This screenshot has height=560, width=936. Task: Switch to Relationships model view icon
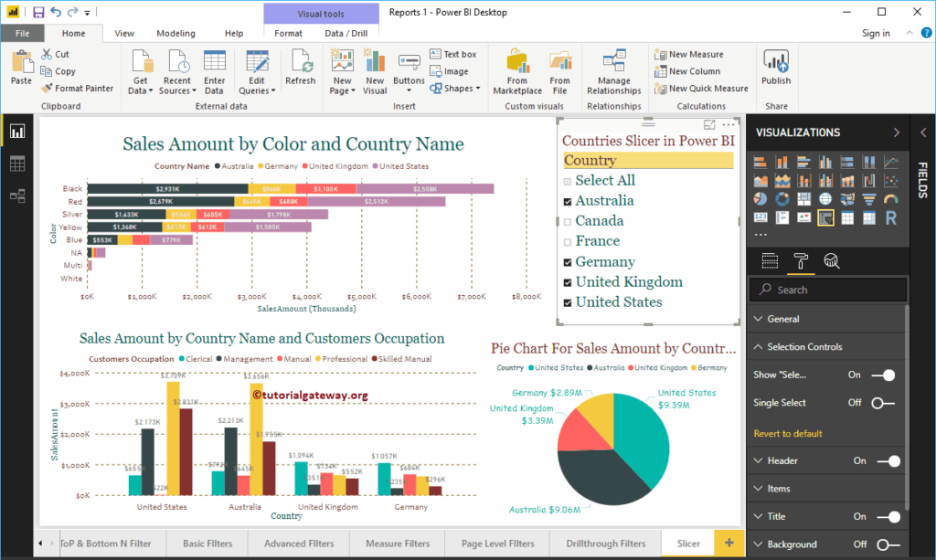pos(17,195)
